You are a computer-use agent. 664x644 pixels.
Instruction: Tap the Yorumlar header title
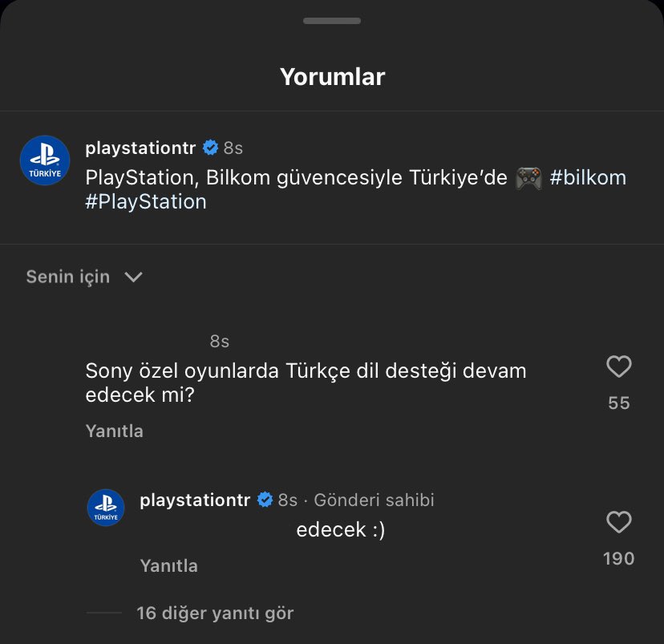pyautogui.click(x=332, y=77)
